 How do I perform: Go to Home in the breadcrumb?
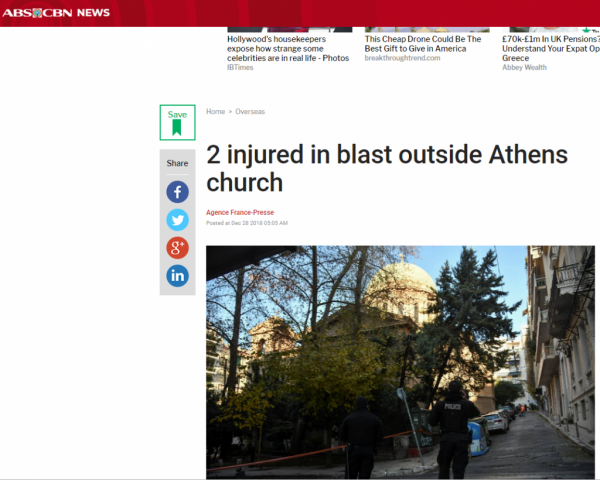(x=215, y=112)
